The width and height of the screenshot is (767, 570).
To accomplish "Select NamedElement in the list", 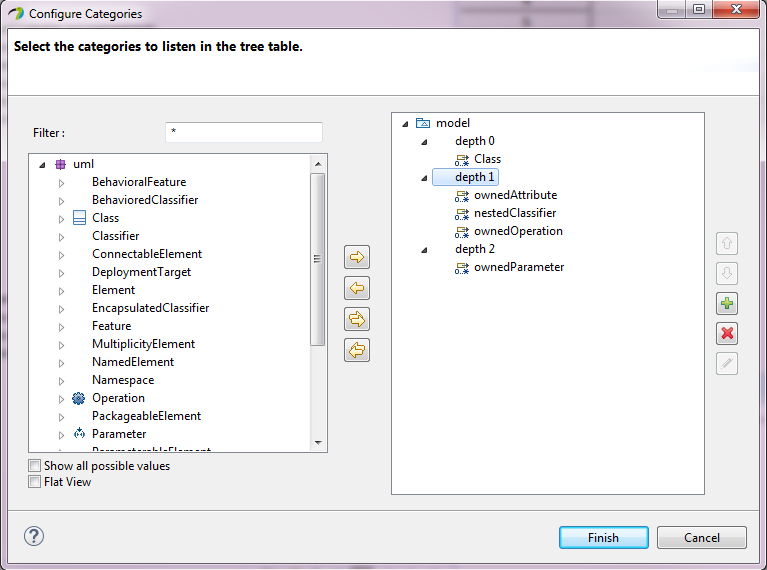I will (133, 362).
